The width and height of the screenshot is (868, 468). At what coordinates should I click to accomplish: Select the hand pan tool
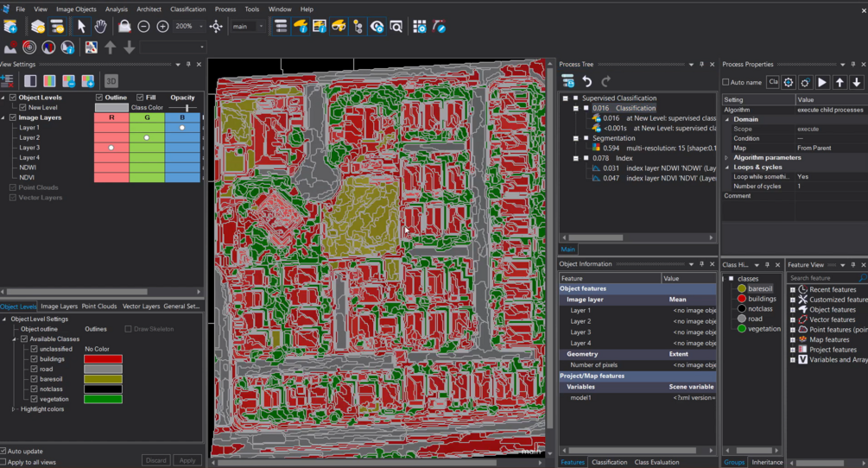tap(100, 27)
